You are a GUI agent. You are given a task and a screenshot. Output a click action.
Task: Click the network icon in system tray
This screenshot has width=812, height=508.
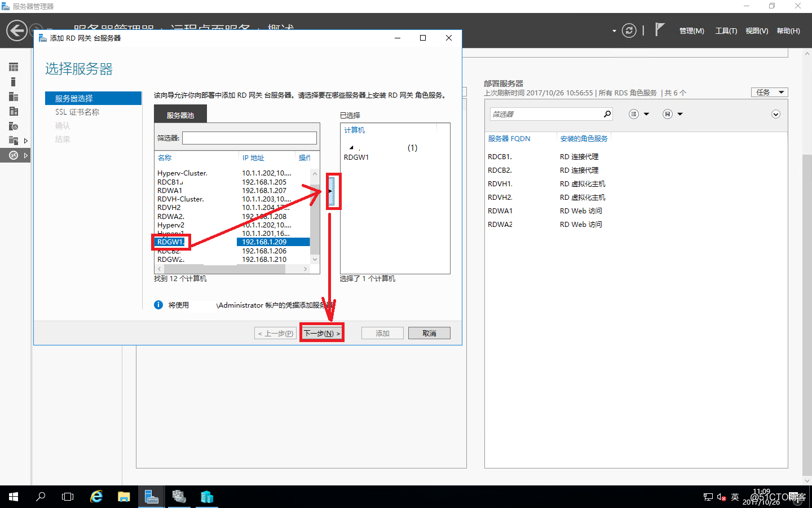coord(708,497)
